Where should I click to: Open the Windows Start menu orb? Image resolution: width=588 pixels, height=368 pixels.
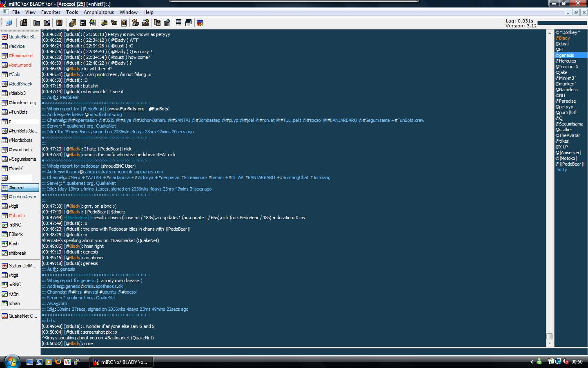pos(11,361)
